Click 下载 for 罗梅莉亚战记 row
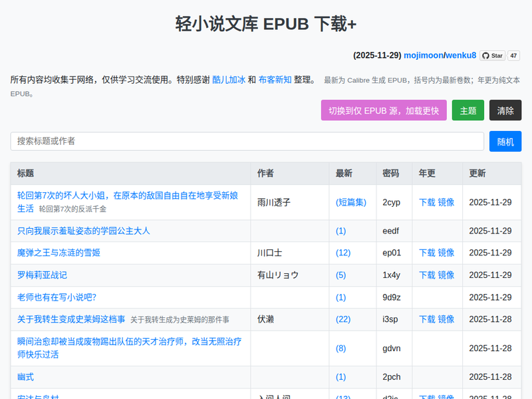532x399 pixels. (x=427, y=275)
